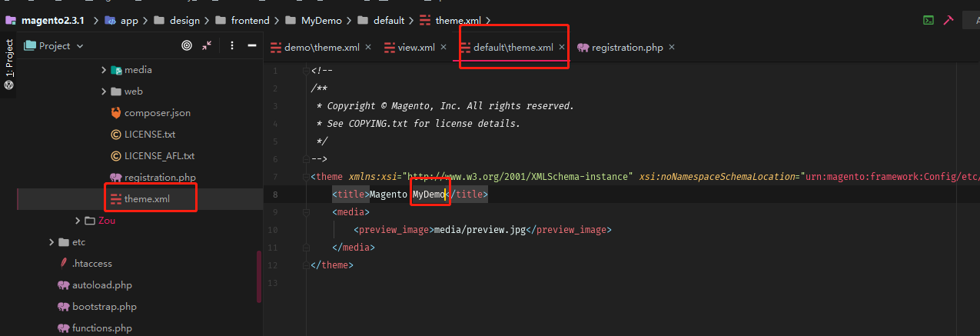Switch to the view.xml tab
The height and width of the screenshot is (336, 980).
tap(416, 48)
